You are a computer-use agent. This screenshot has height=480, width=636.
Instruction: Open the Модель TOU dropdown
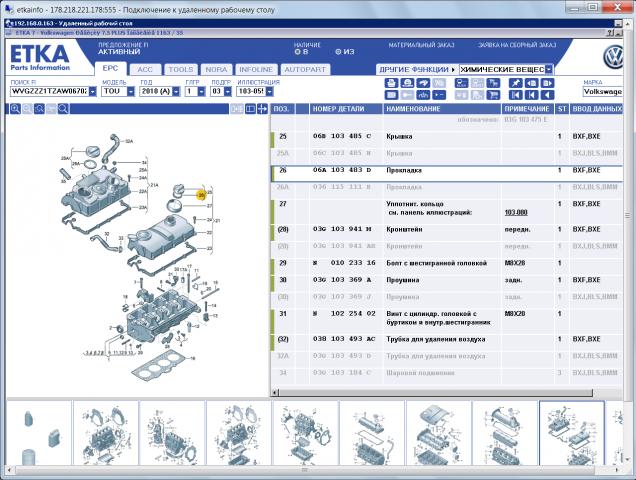(131, 91)
